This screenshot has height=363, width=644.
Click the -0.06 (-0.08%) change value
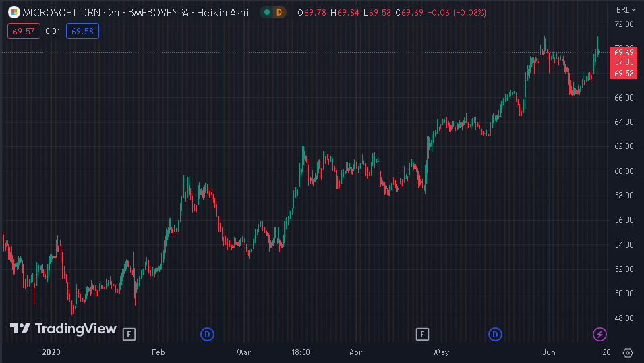tap(457, 13)
